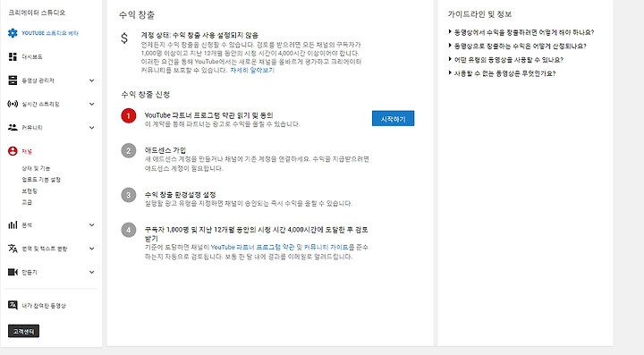Open the YouTube 파트너 프로그램 약관 link
644x355 pixels.
pyautogui.click(x=252, y=247)
